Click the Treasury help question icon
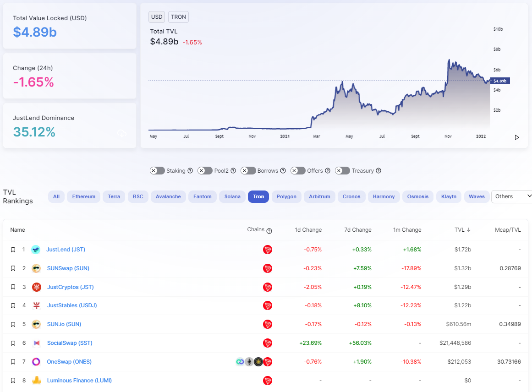 [378, 171]
